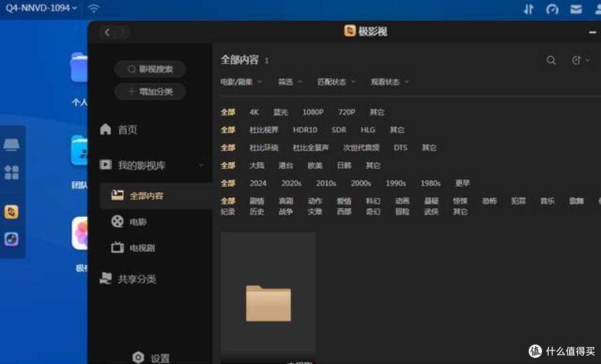Filter genre by 动作 action

tap(315, 201)
